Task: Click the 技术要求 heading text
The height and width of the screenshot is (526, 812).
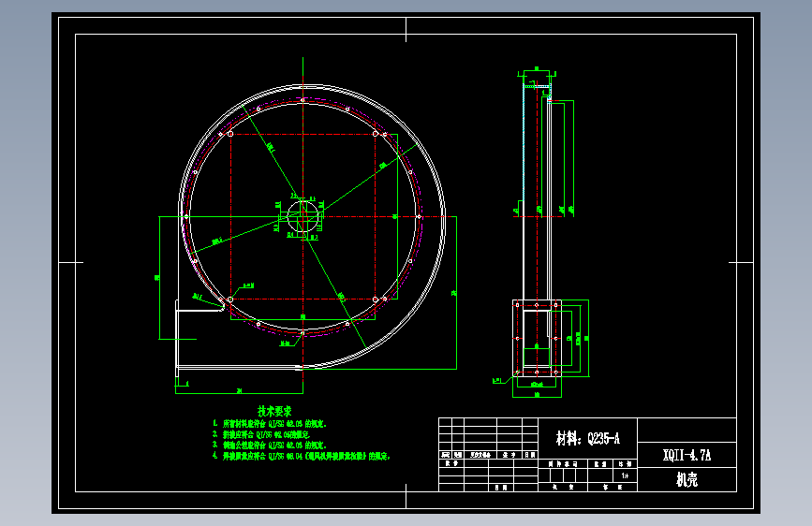Action: coord(274,411)
